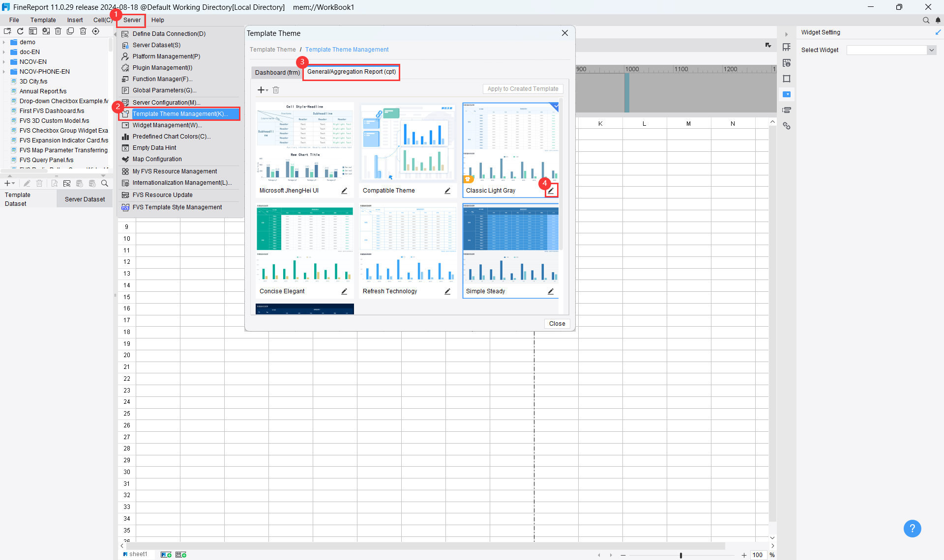The height and width of the screenshot is (560, 944).
Task: Click Apply to Created Template button
Action: (523, 89)
